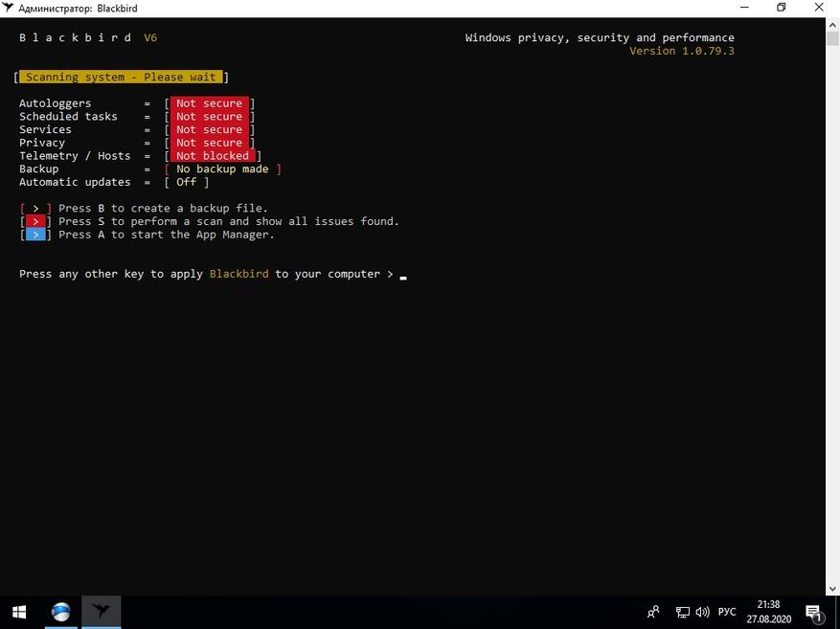The height and width of the screenshot is (629, 840).
Task: Click the Automatic updates Off status
Action: 187,182
